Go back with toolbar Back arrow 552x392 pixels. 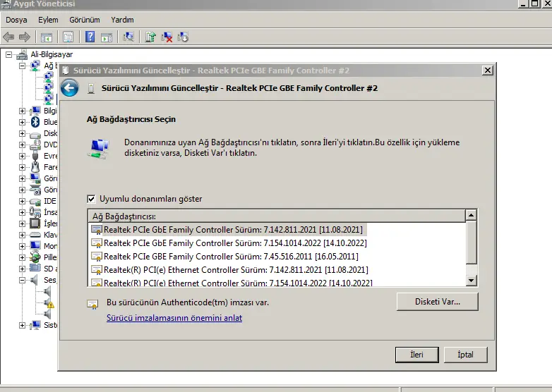8,37
